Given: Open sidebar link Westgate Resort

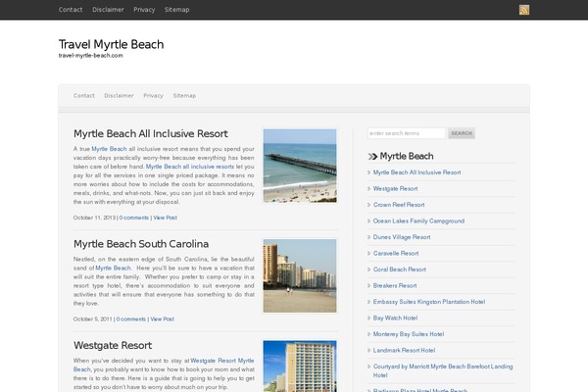Looking at the screenshot, I should [395, 189].
